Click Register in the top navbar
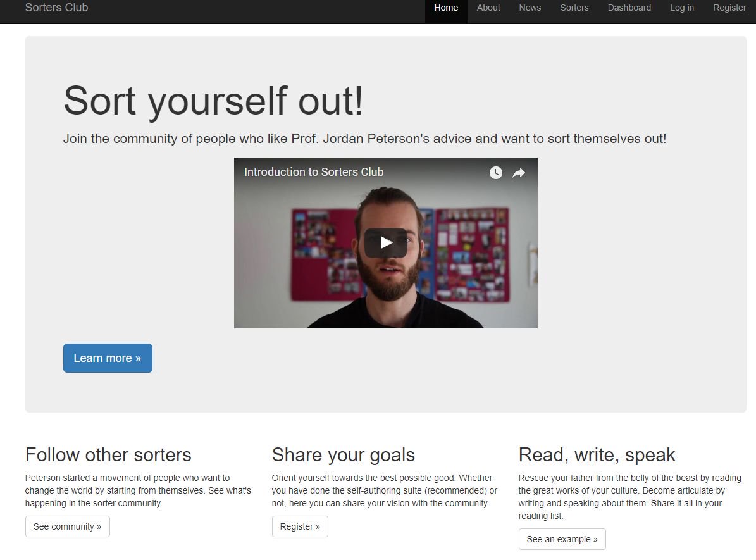This screenshot has height=560, width=756. (x=729, y=8)
